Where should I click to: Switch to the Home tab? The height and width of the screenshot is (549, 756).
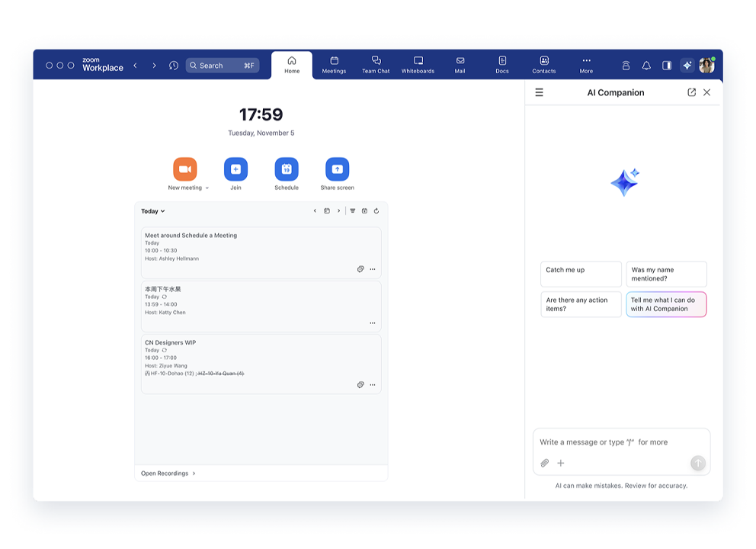coord(292,65)
